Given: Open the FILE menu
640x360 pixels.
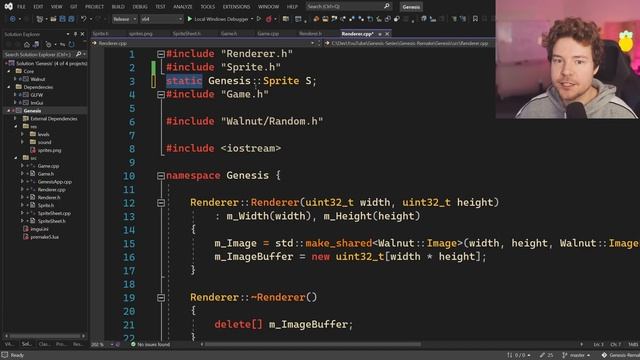Looking at the screenshot, I should 21,7.
